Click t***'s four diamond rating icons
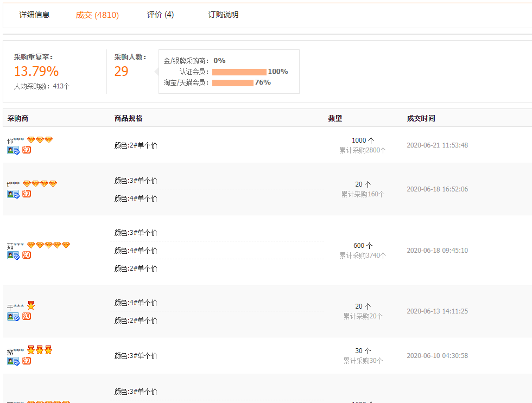 [x=39, y=183]
